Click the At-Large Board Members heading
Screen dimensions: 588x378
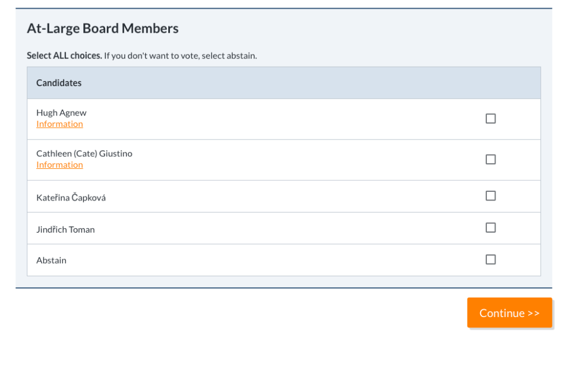[103, 28]
